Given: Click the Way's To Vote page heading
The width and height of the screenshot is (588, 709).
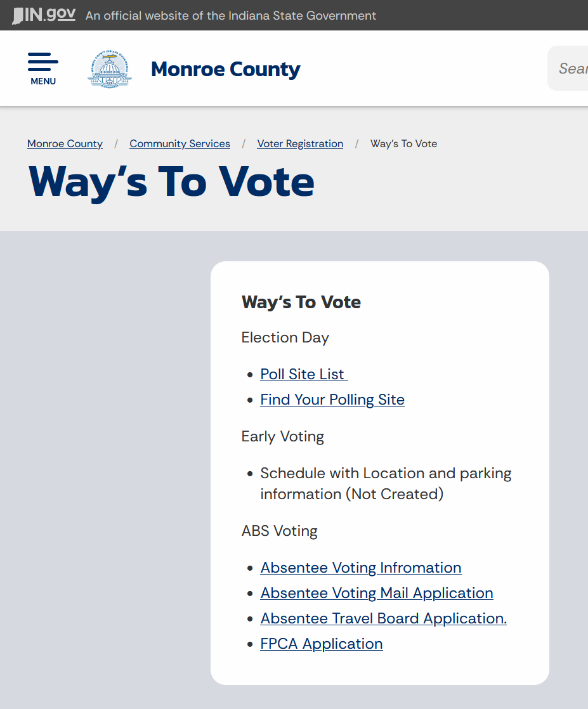Looking at the screenshot, I should click(171, 182).
